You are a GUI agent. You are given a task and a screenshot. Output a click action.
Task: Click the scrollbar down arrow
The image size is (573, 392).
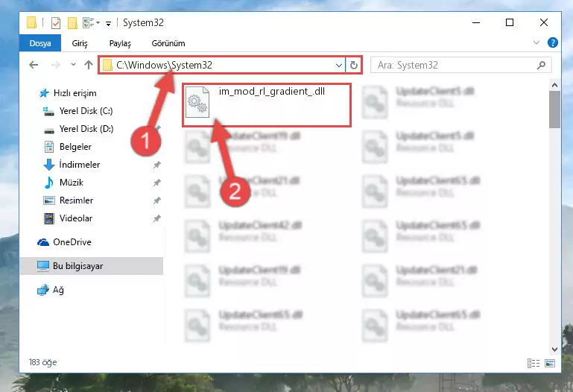(554, 350)
